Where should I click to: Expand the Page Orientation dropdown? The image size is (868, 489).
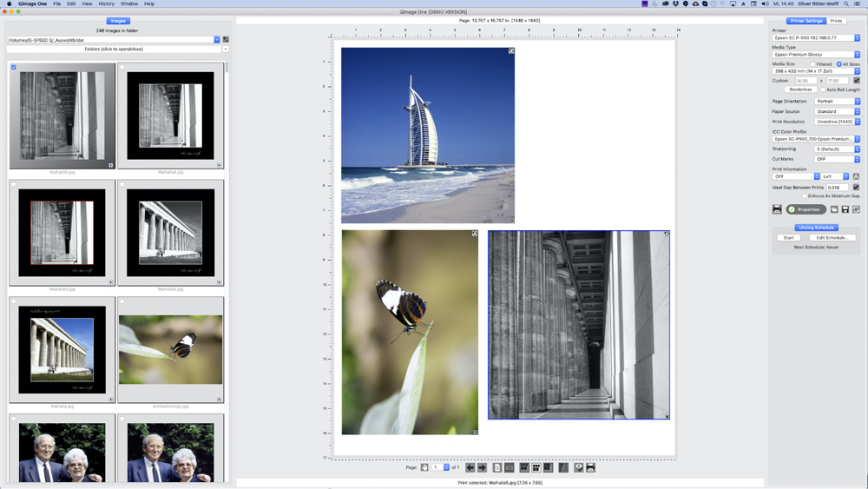coord(838,102)
